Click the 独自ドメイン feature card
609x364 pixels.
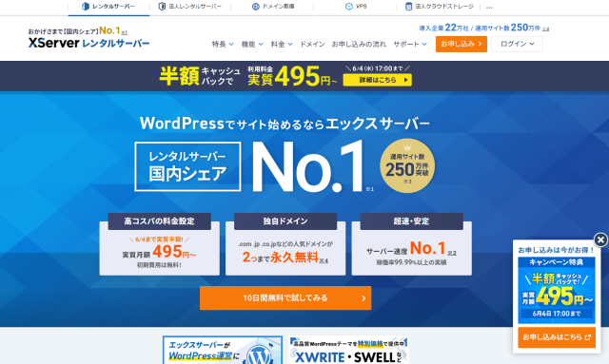285,244
